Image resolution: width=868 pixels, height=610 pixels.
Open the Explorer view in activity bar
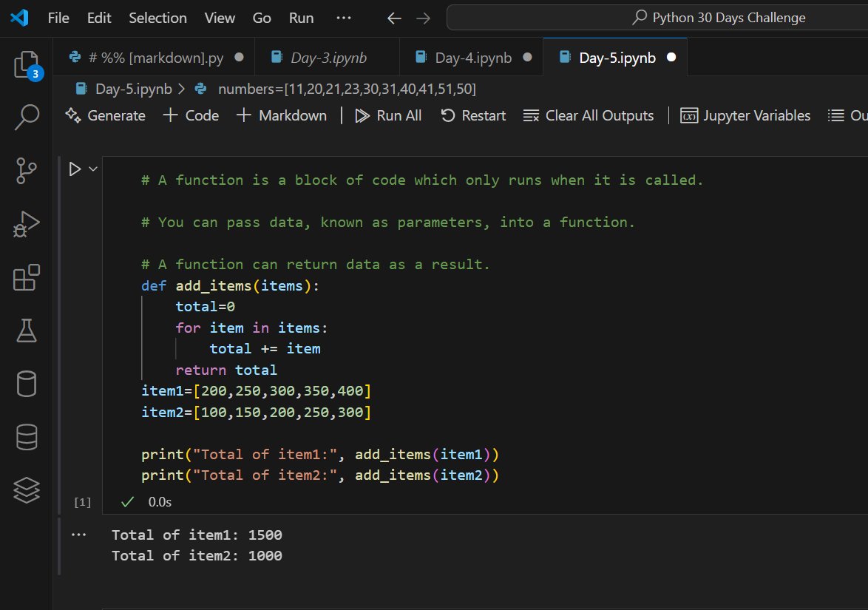pos(27,64)
